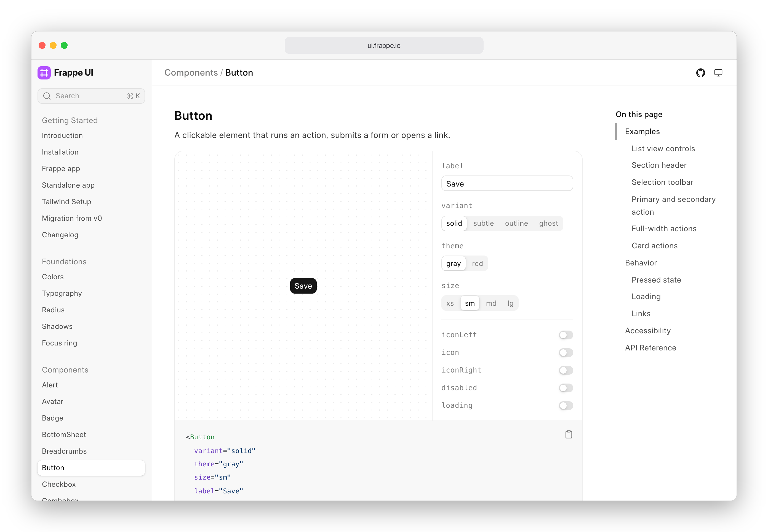Jump to List view controls

coord(663,148)
